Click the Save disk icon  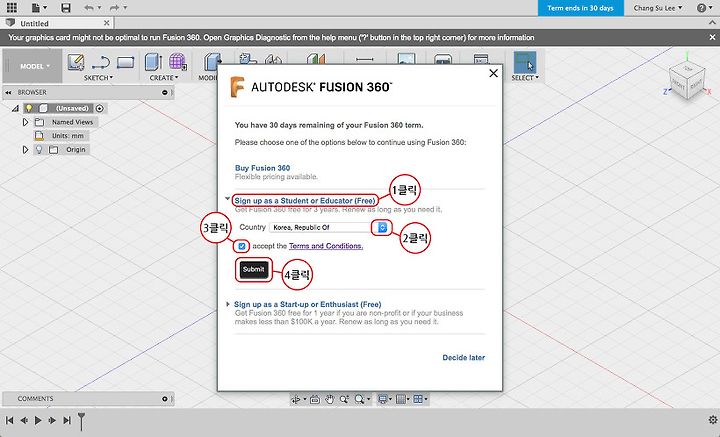pyautogui.click(x=66, y=8)
